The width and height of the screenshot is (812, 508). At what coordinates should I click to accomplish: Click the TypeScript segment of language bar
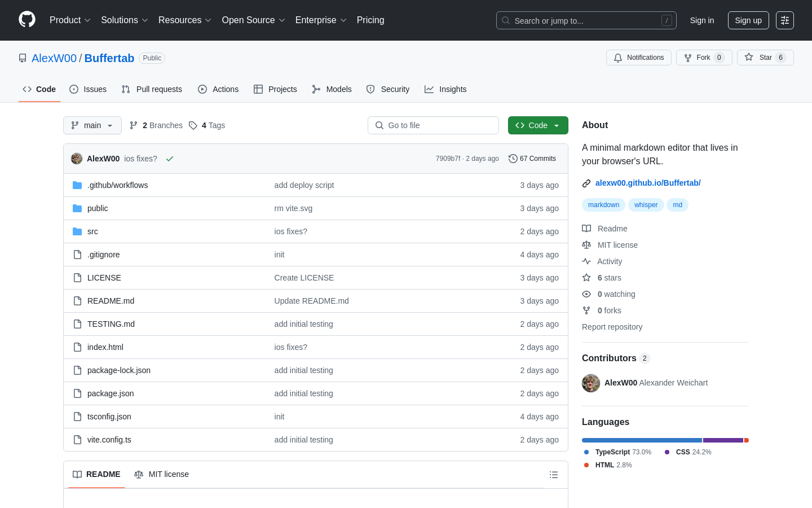(x=642, y=440)
